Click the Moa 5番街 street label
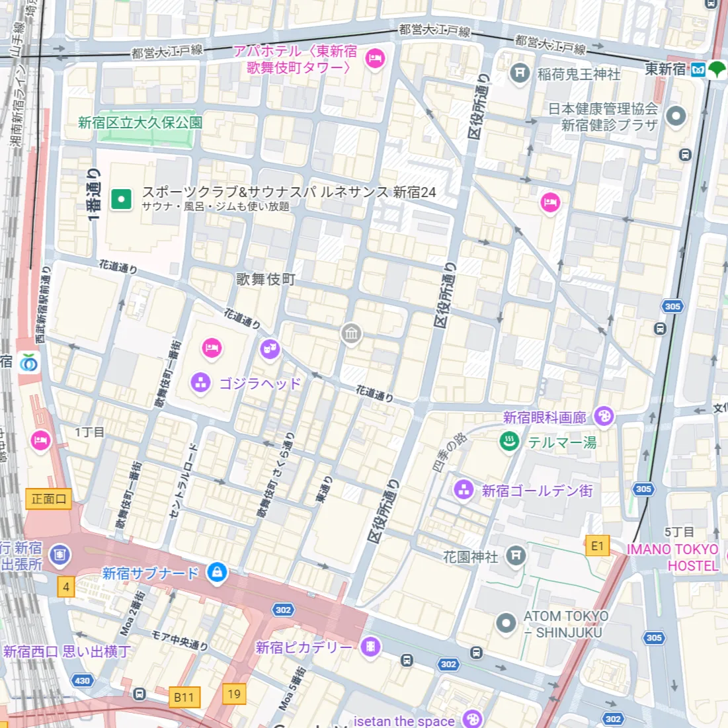 click(x=292, y=688)
